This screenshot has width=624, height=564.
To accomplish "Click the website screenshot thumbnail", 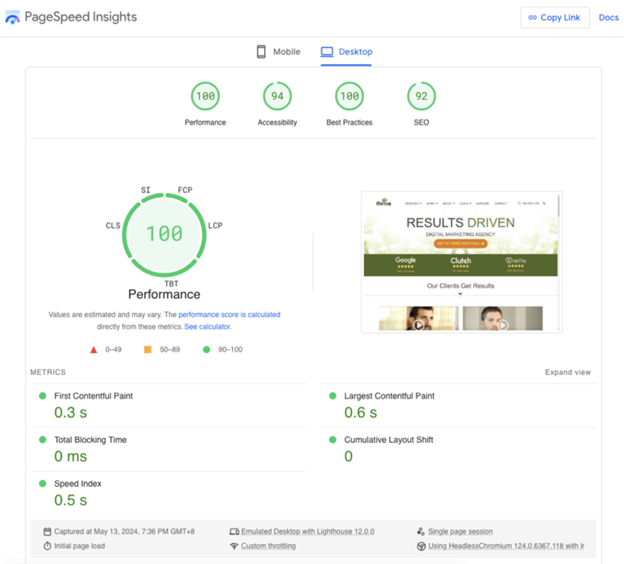I will point(461,261).
